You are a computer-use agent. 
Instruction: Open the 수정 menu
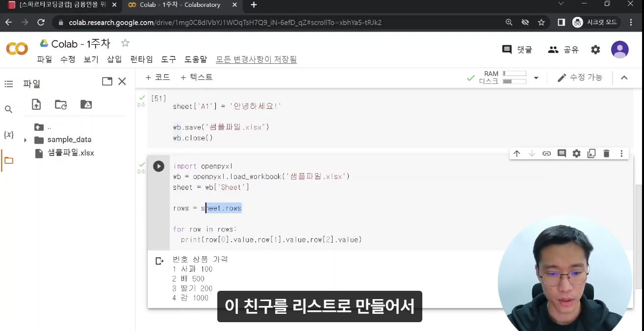click(68, 59)
